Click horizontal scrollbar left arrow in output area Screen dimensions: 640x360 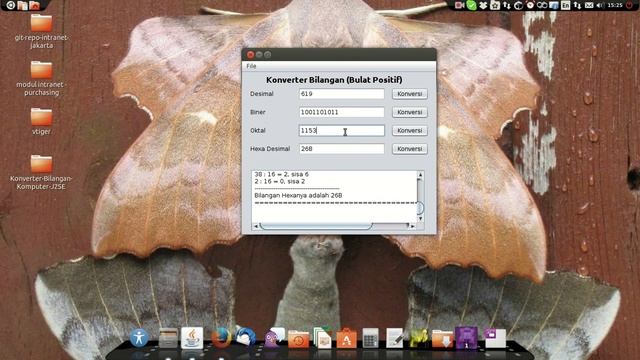pyautogui.click(x=256, y=226)
